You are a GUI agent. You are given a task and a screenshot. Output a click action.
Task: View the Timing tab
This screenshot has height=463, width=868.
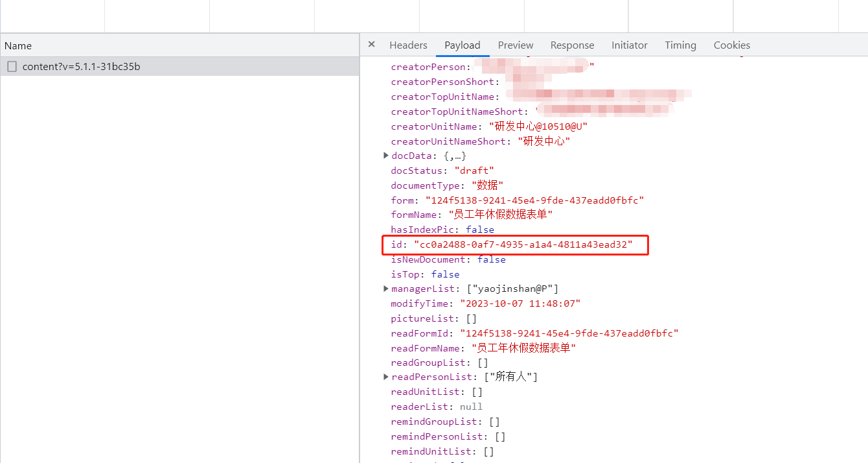click(680, 45)
